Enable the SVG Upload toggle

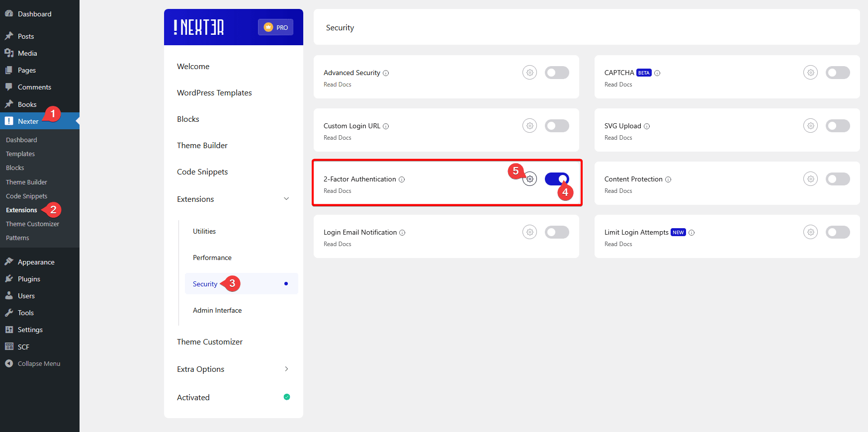pyautogui.click(x=838, y=126)
